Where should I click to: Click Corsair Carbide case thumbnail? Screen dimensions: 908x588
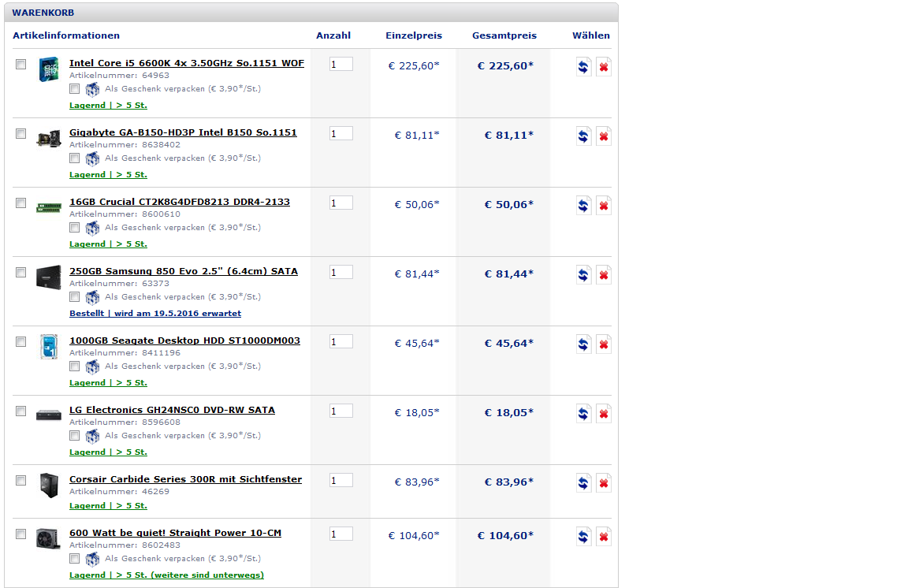coord(49,486)
